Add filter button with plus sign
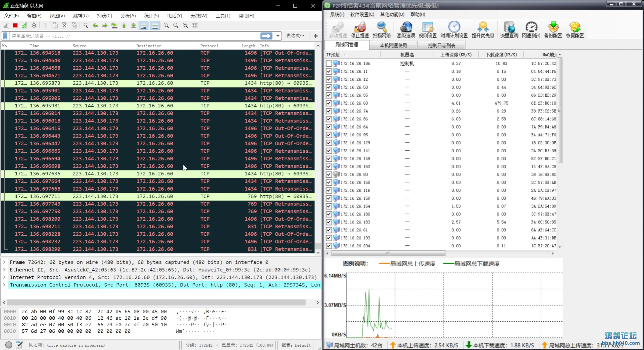The height and width of the screenshot is (350, 644). point(316,36)
